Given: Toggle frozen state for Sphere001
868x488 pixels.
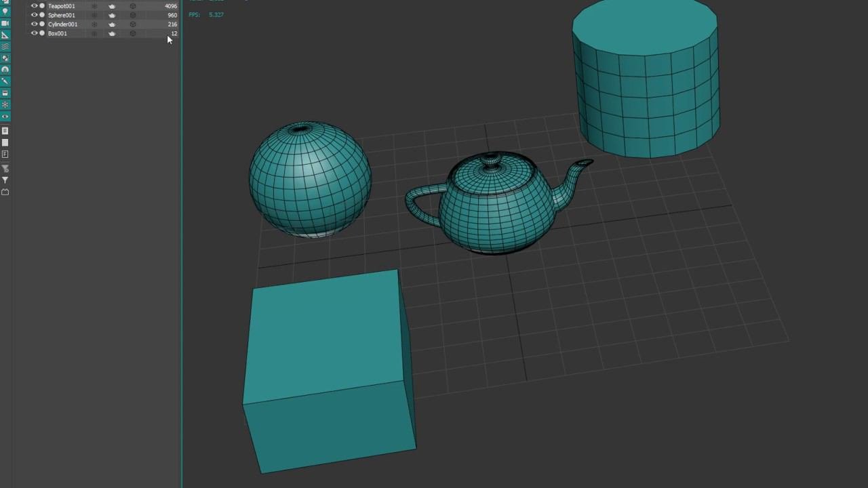Looking at the screenshot, I should (x=94, y=15).
